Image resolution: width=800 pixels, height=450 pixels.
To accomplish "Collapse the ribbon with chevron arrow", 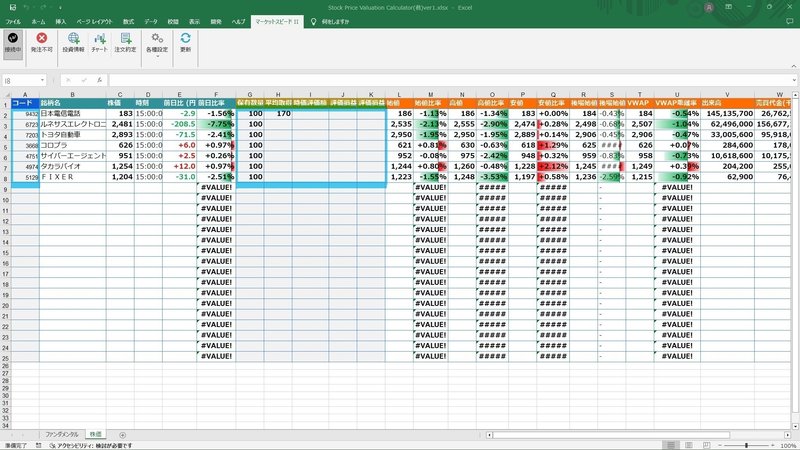I will click(793, 66).
